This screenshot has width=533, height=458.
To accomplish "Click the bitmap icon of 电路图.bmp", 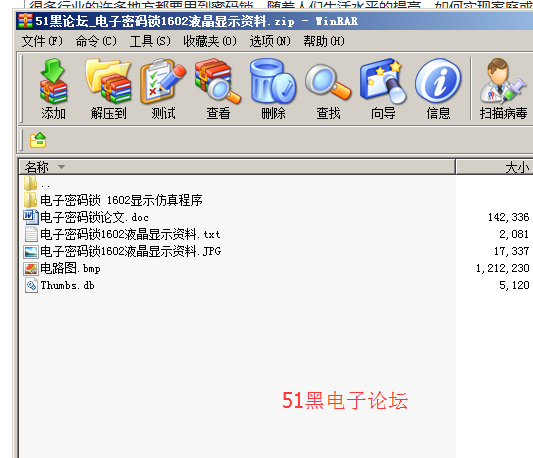I will coord(31,269).
